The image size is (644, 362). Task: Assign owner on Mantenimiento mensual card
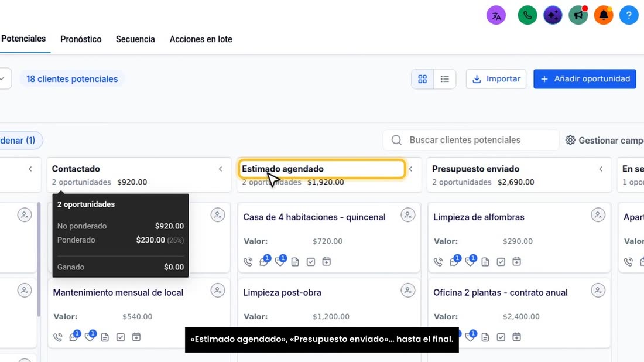tap(218, 291)
